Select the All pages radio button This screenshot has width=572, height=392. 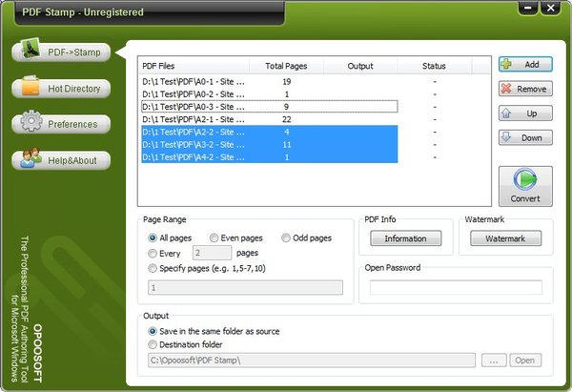[153, 238]
